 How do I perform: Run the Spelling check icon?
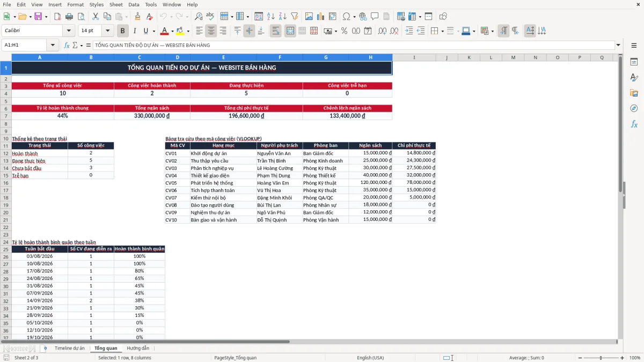210,17
